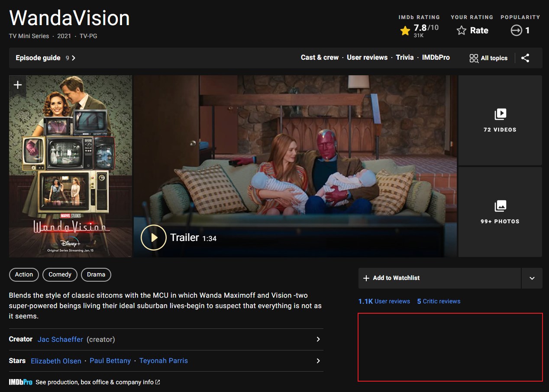Open Elizabeth Olsen's profile link
Screen dimensions: 549x392
coord(56,361)
